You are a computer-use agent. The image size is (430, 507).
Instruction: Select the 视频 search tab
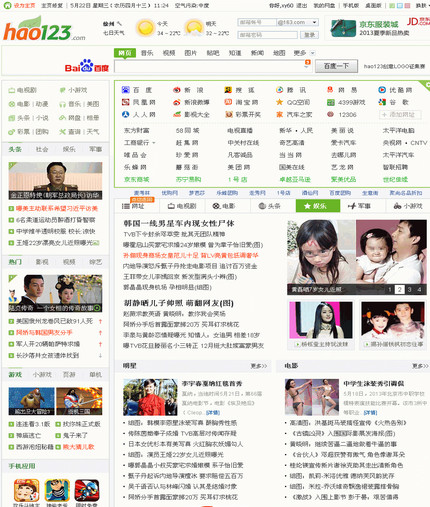click(169, 53)
